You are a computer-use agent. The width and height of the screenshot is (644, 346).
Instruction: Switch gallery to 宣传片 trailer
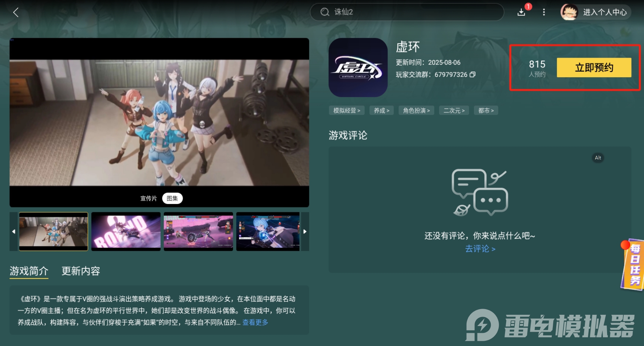coord(149,198)
